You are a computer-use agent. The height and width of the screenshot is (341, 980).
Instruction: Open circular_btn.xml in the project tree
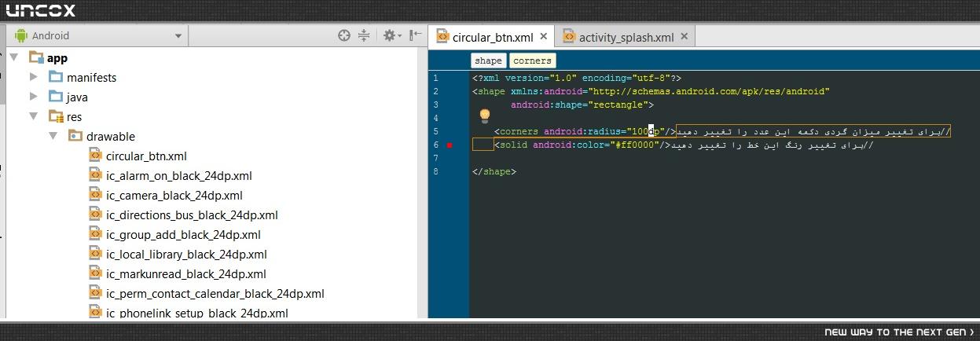pyautogui.click(x=146, y=156)
